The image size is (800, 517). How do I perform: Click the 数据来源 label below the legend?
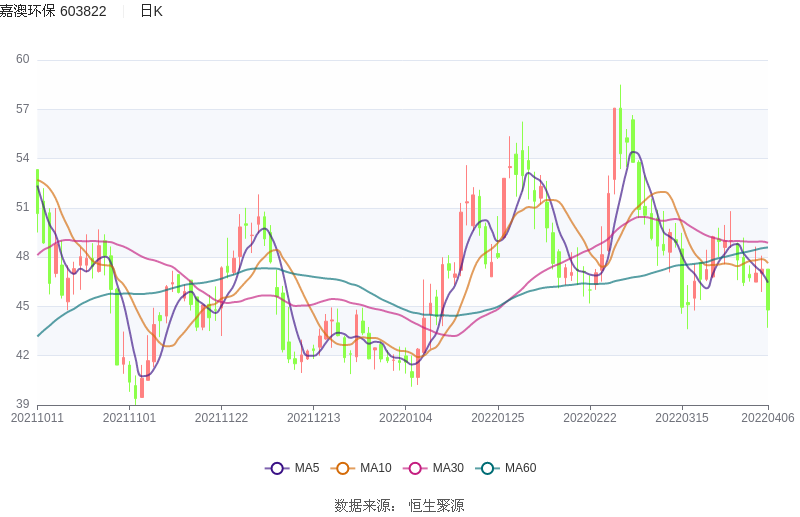(x=364, y=505)
